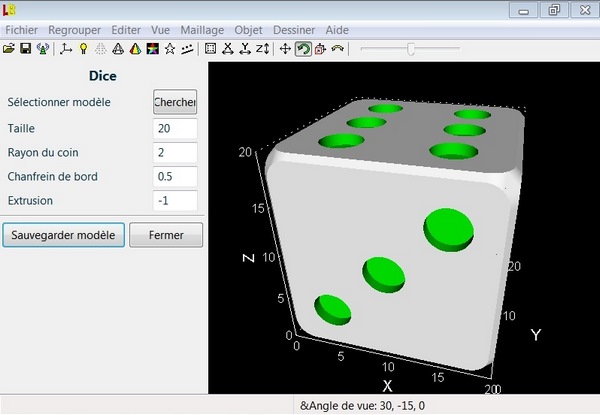Click the Rayon du coin input field
The width and height of the screenshot is (600, 415).
pos(175,152)
